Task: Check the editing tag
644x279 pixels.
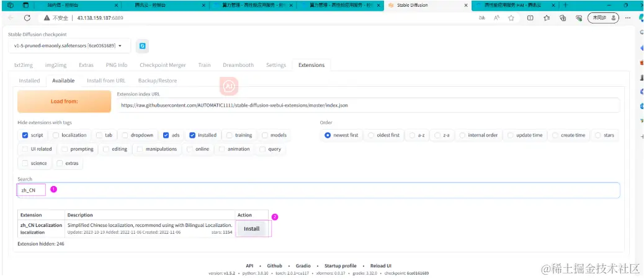Action: (106, 149)
